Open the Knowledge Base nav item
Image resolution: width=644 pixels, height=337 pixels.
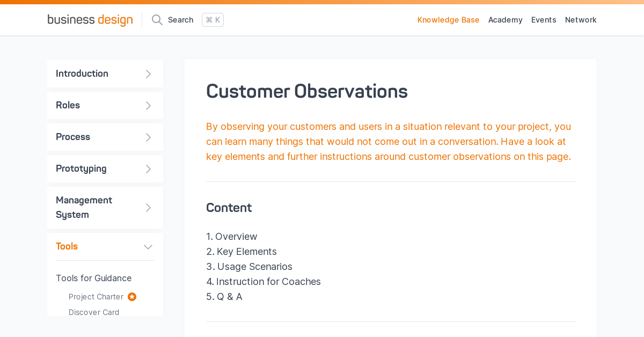pyautogui.click(x=448, y=20)
